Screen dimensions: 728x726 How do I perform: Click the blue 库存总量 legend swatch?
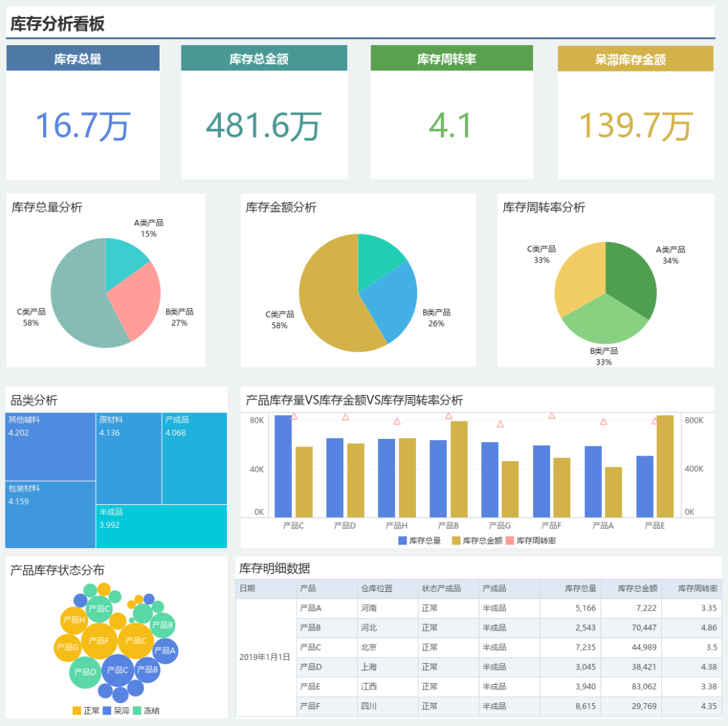tap(402, 541)
